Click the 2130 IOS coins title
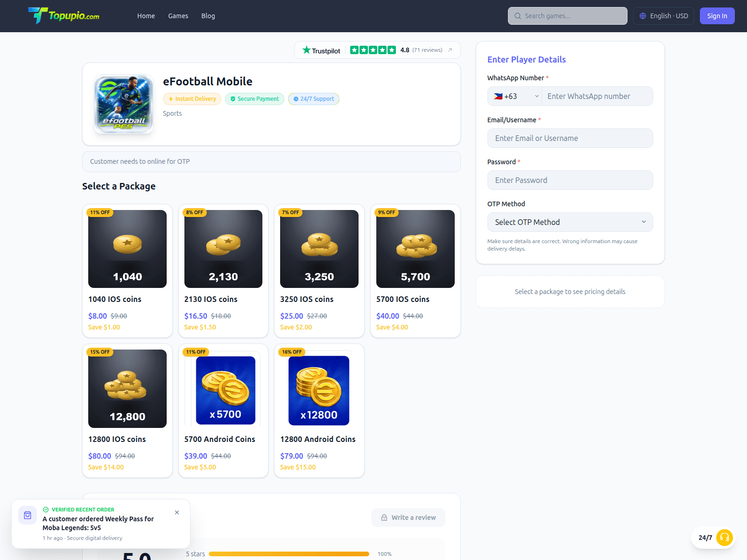 click(x=211, y=299)
